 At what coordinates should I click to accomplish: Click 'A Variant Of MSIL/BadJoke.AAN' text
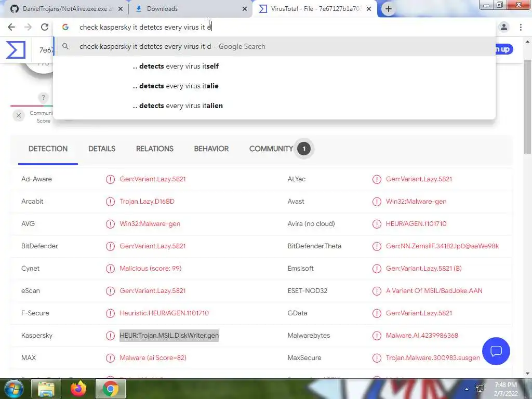click(434, 291)
